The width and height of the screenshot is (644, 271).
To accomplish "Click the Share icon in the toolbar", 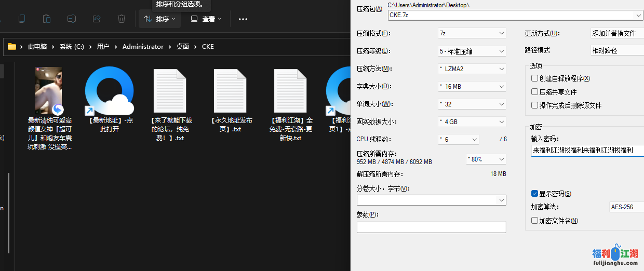I will [x=97, y=19].
